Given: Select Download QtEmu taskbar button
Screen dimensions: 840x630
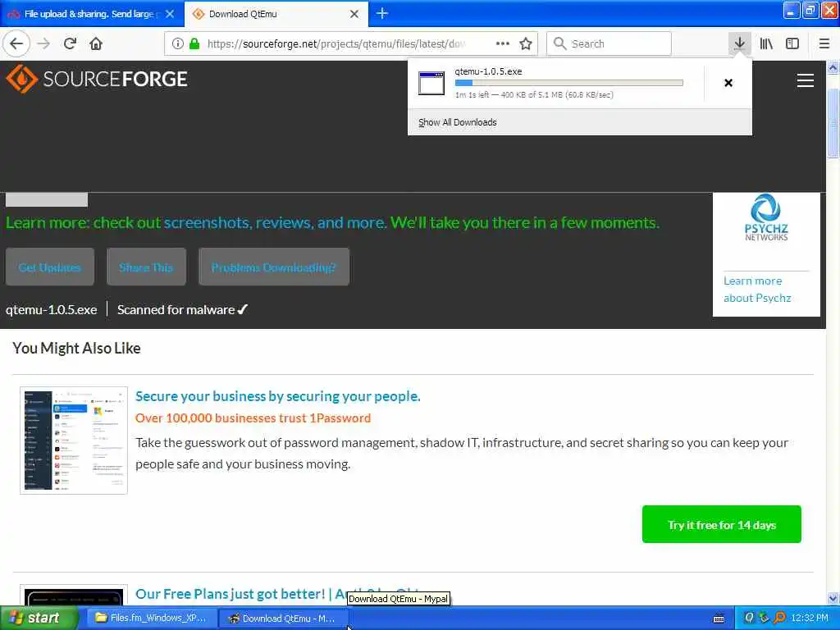Looking at the screenshot, I should pos(283,619).
